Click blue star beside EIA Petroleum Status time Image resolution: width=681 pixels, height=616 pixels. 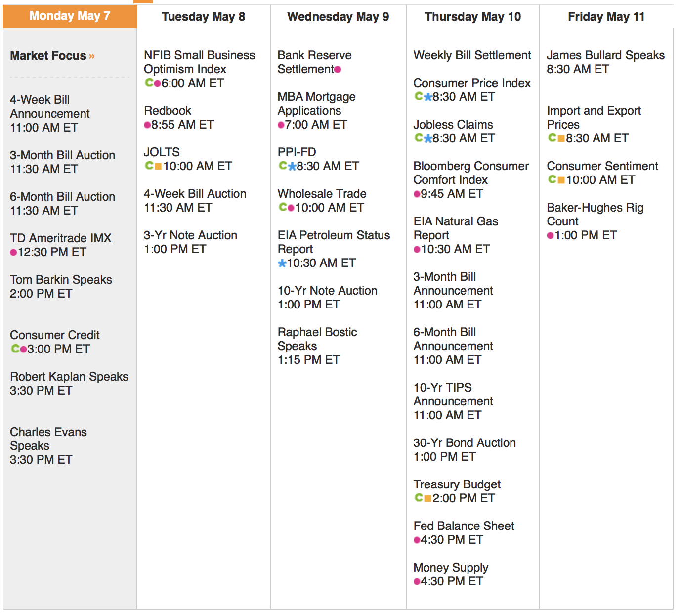(x=282, y=263)
